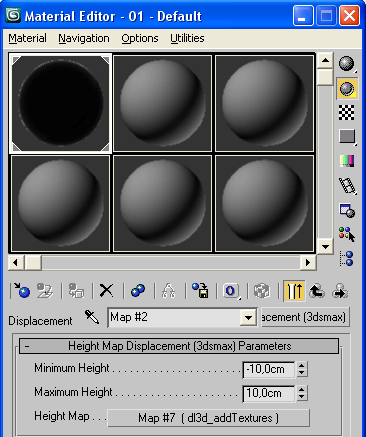This screenshot has height=437, width=366.
Task: Click Assign Material to Selection icon
Action: click(x=76, y=291)
